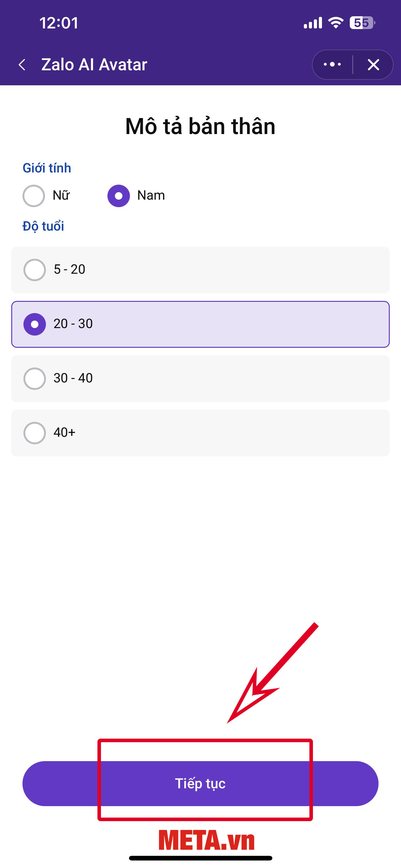Select the Nữ gender radio button
This screenshot has height=868, width=401.
click(34, 196)
